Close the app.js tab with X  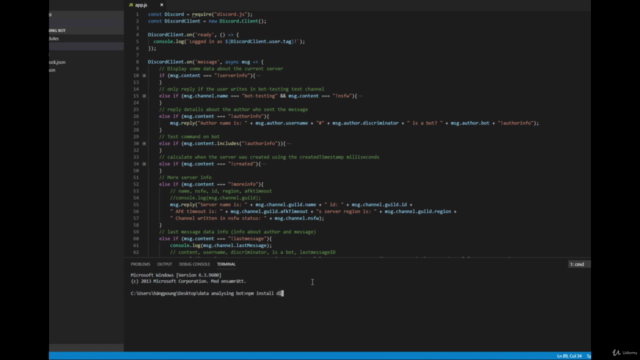pos(162,5)
